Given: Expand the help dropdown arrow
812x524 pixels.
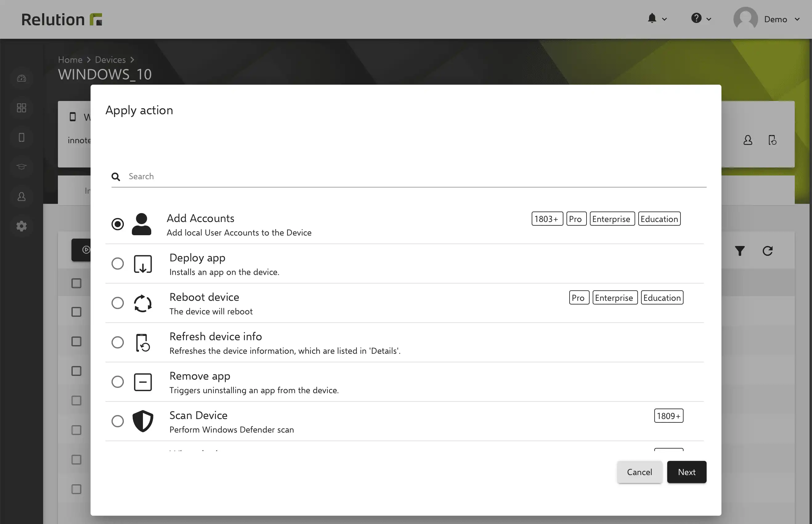Looking at the screenshot, I should 709,19.
